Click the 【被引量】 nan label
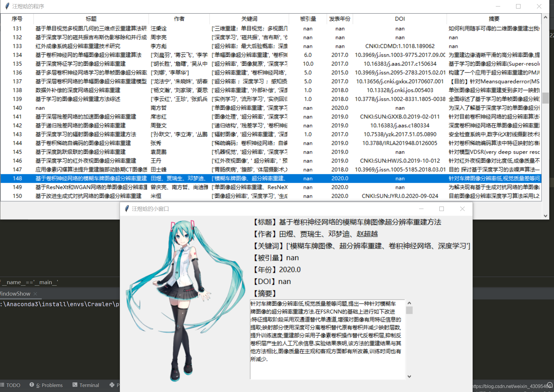Screen dimensions: 554x392 pos(275,258)
